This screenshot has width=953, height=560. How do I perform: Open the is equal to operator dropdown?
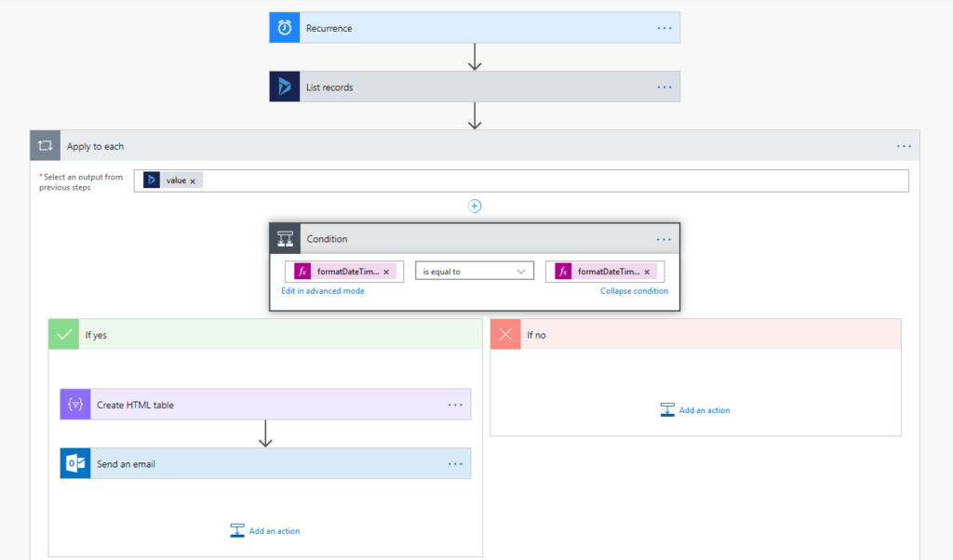tap(474, 271)
